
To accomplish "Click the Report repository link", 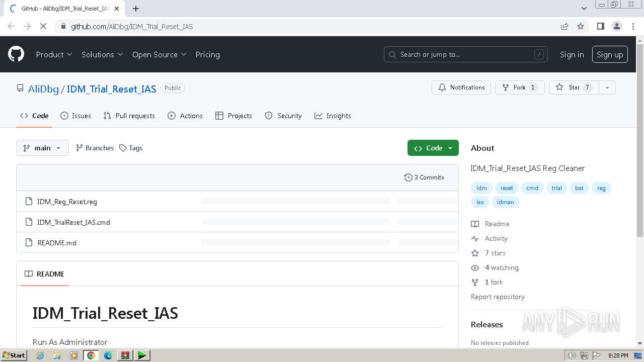I will [498, 297].
